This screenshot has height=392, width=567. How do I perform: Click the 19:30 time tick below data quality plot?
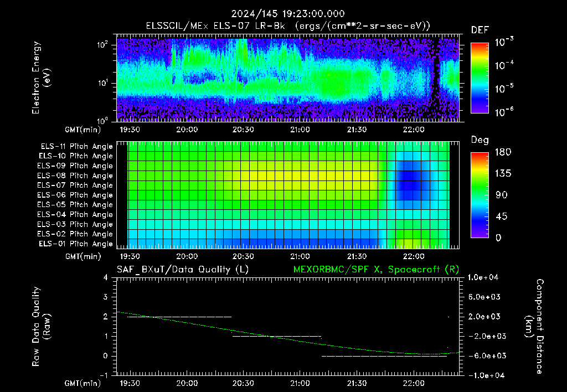click(x=130, y=383)
